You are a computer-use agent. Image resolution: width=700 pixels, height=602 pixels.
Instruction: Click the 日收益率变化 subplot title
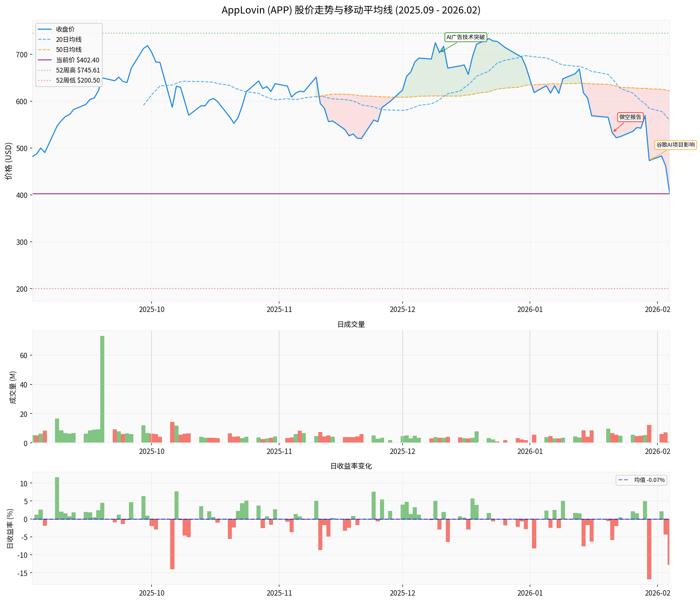351,466
